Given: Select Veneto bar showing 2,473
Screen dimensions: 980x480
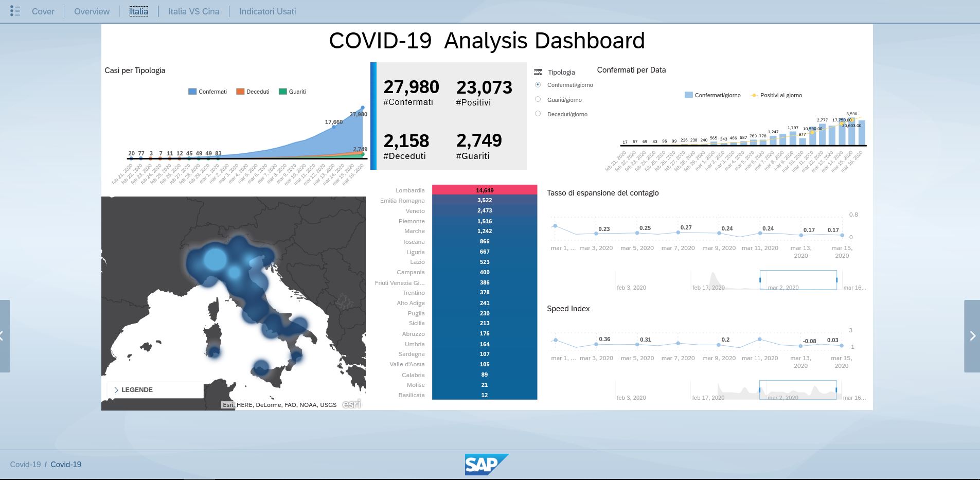Looking at the screenshot, I should point(485,210).
